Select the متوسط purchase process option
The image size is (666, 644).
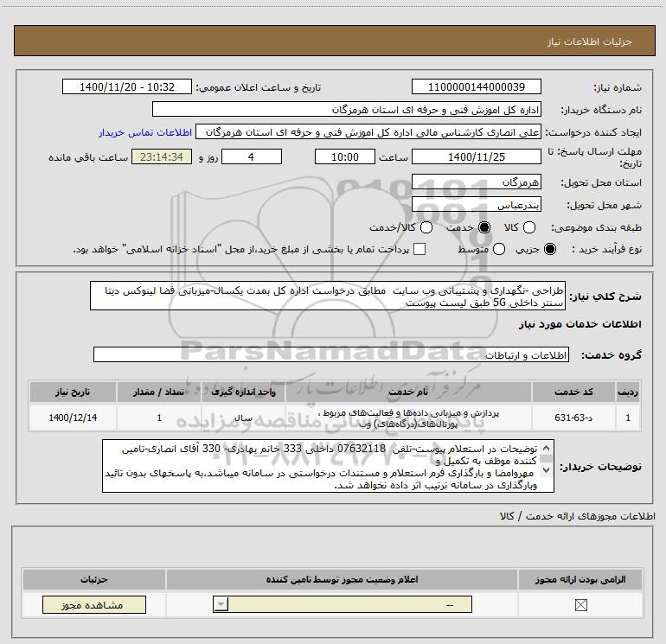click(x=499, y=250)
